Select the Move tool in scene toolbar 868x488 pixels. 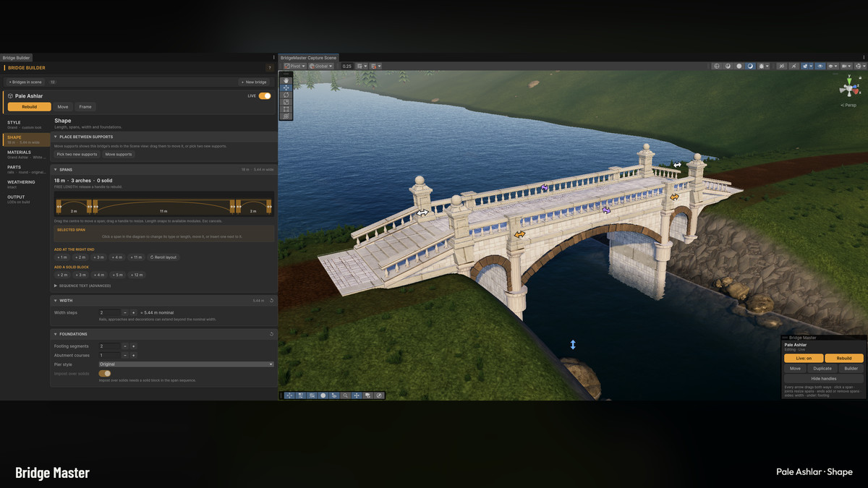click(x=286, y=87)
